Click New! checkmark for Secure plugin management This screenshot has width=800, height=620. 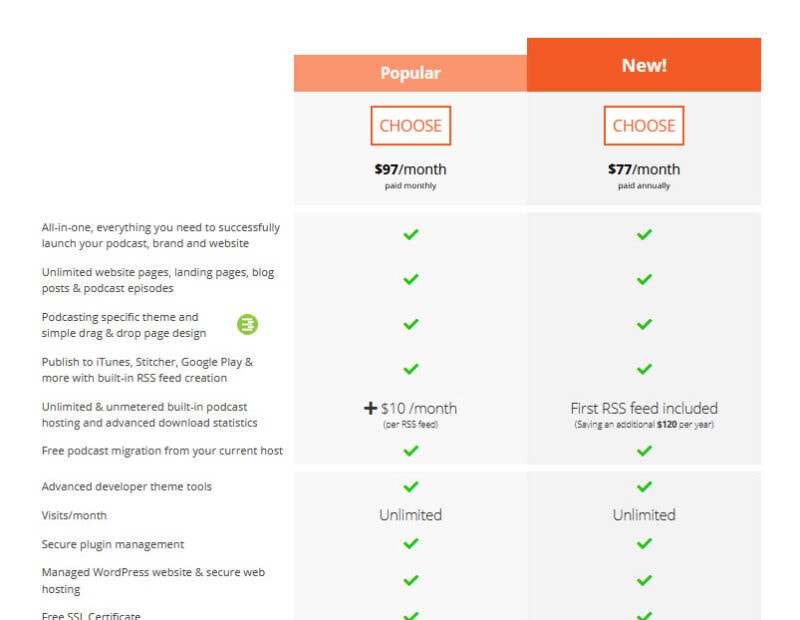(644, 543)
